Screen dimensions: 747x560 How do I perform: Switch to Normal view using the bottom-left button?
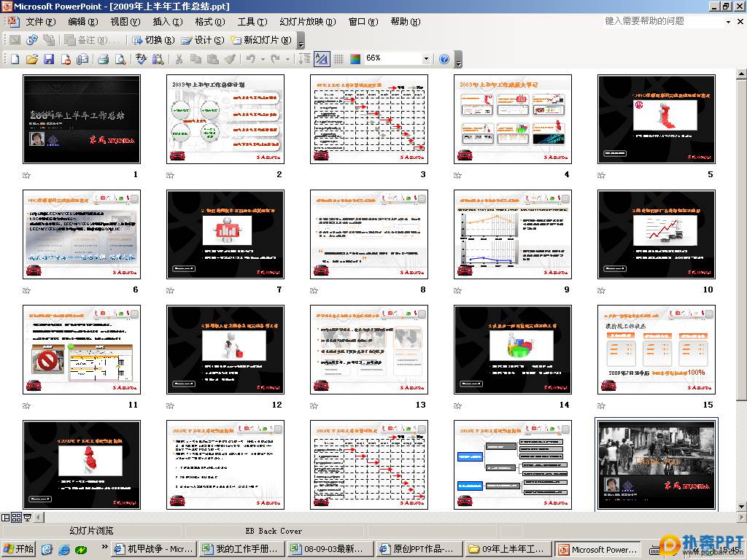(6, 518)
